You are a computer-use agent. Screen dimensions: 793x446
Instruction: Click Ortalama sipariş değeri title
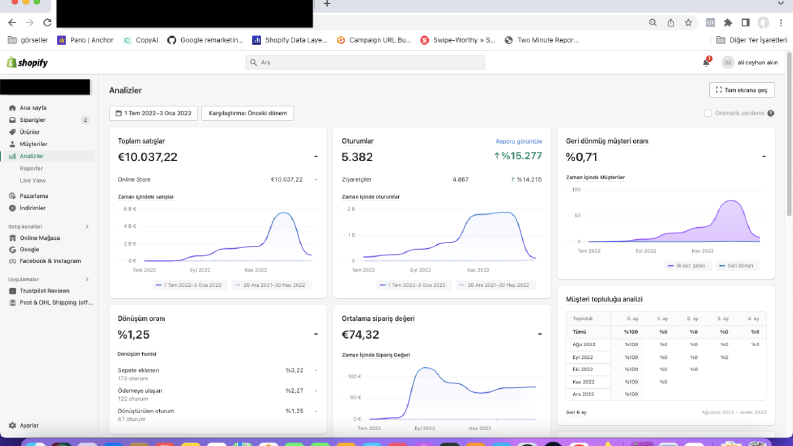(x=378, y=319)
